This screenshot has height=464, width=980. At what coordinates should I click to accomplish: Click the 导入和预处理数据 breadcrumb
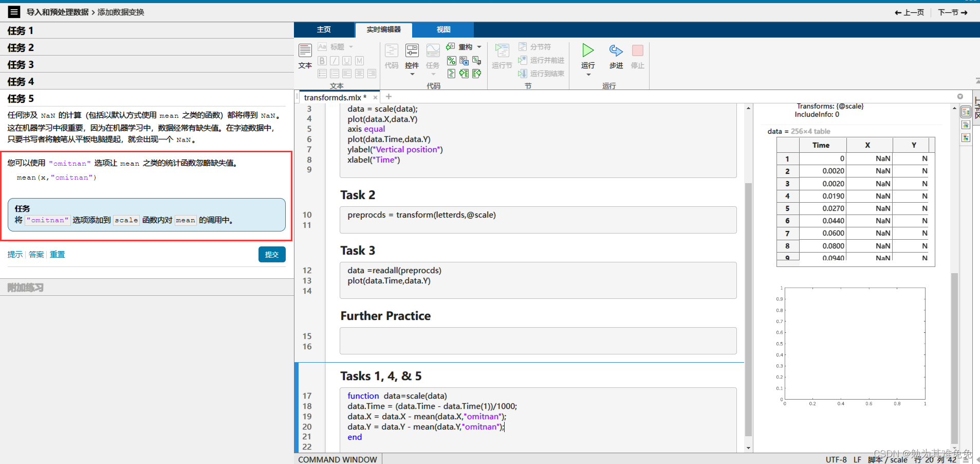(58, 12)
